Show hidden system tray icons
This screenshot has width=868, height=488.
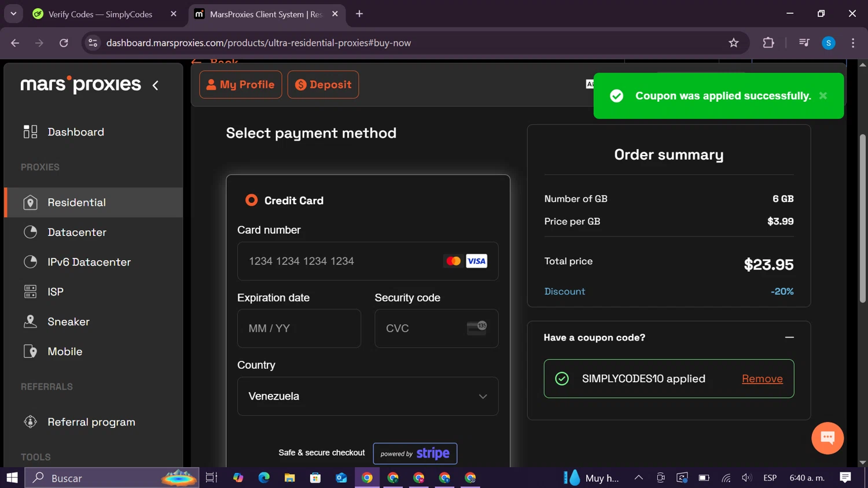click(639, 478)
